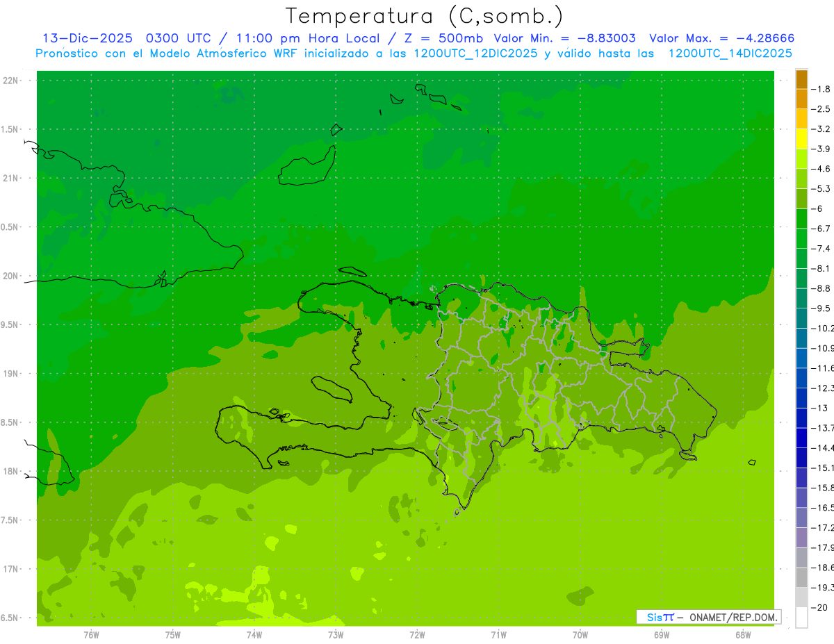Click the '-6.7' colorbar label
The image size is (834, 644).
820,229
